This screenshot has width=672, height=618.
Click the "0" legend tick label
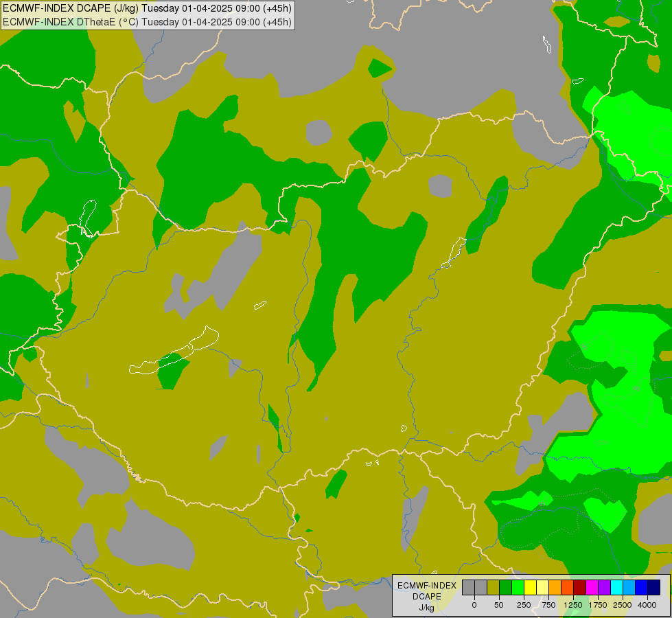474,605
